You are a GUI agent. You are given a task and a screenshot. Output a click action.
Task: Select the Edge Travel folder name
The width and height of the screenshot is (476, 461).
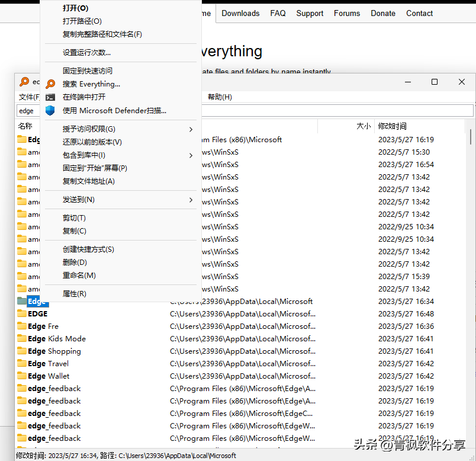49,363
